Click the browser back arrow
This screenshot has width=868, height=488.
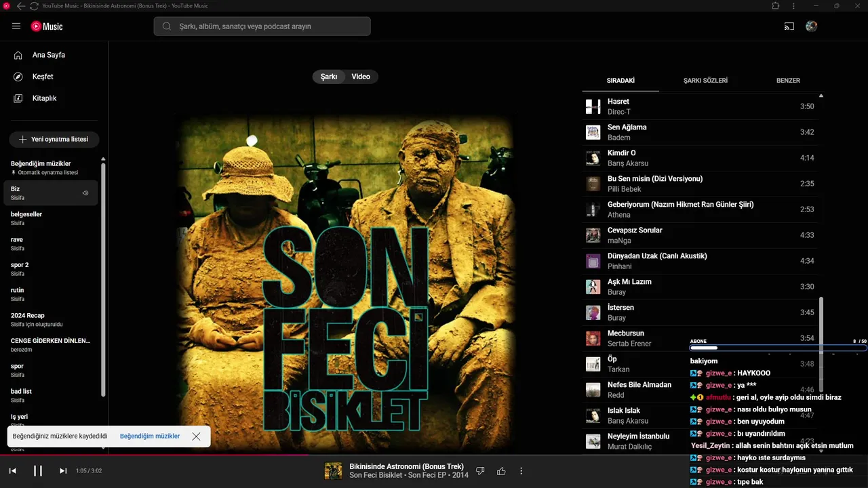[x=20, y=5]
